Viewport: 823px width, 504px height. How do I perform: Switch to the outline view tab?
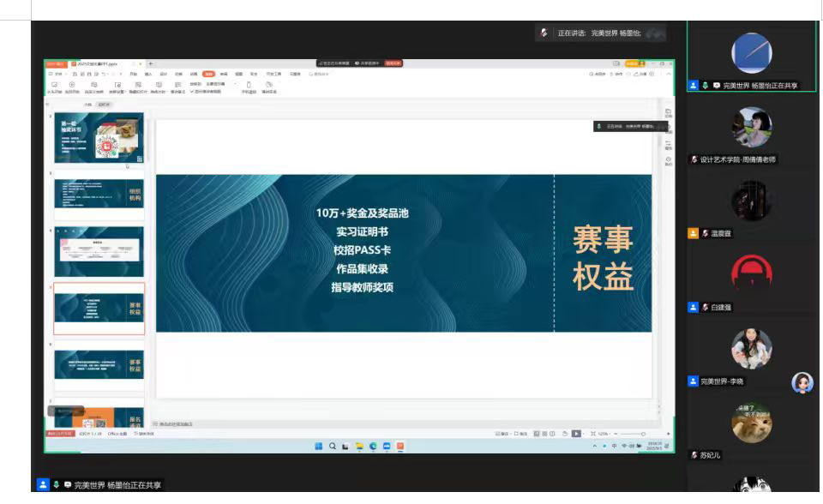point(87,105)
